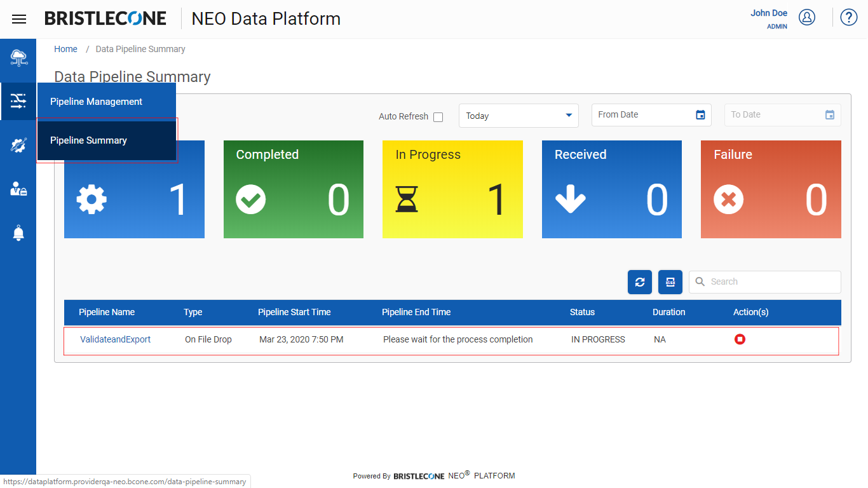The image size is (868, 488).
Task: Export table to XLSX file
Action: click(670, 282)
